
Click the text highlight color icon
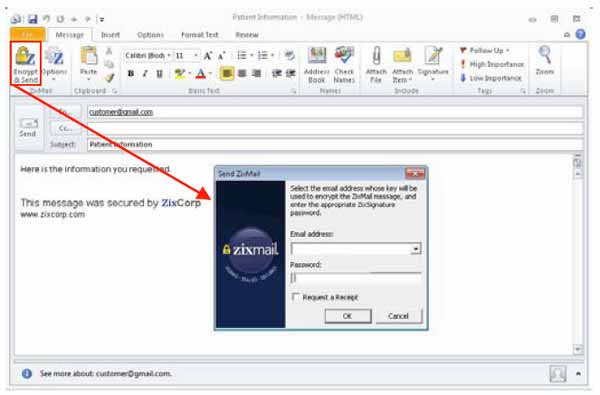pyautogui.click(x=179, y=73)
